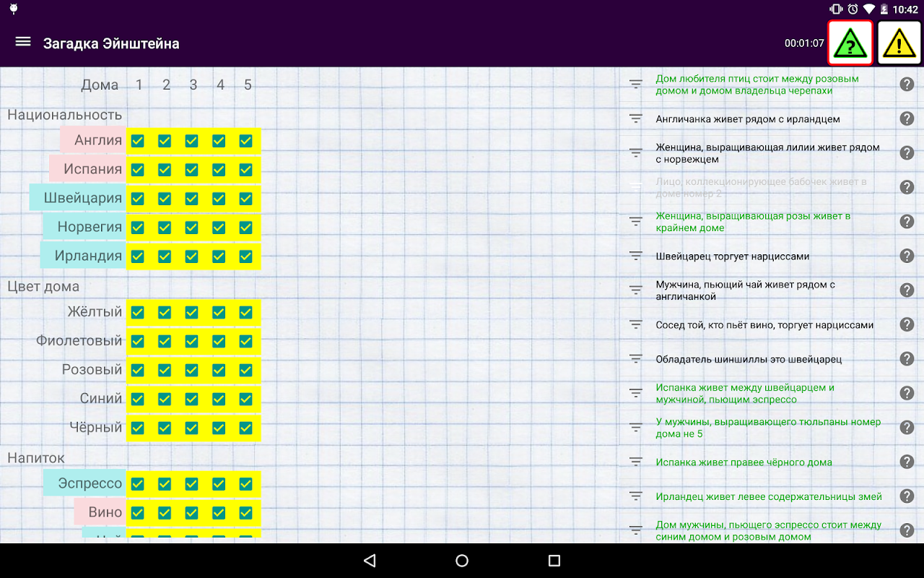Uncheck Розовый for house 3
This screenshot has width=924, height=578.
[191, 370]
